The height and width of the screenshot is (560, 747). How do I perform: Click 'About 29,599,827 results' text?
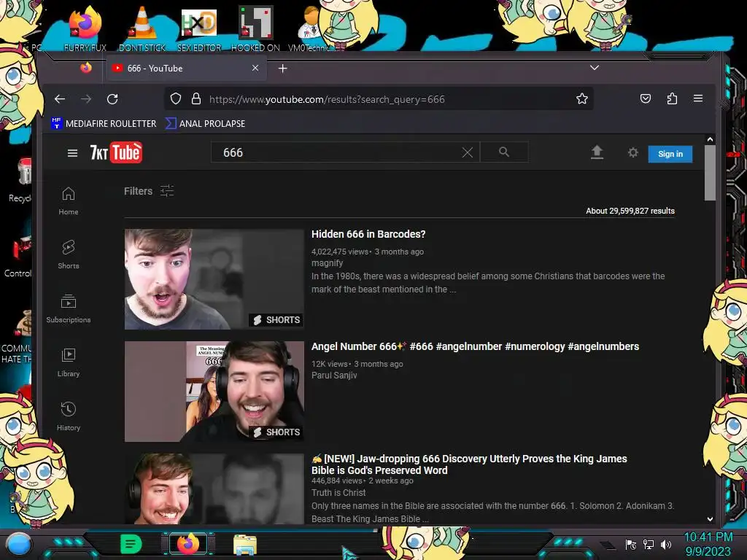[630, 211]
